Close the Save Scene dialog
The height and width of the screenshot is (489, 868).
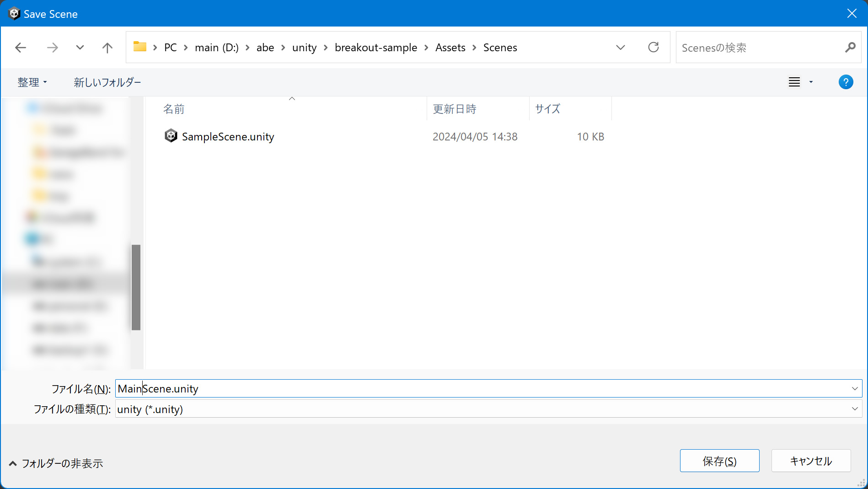point(852,13)
